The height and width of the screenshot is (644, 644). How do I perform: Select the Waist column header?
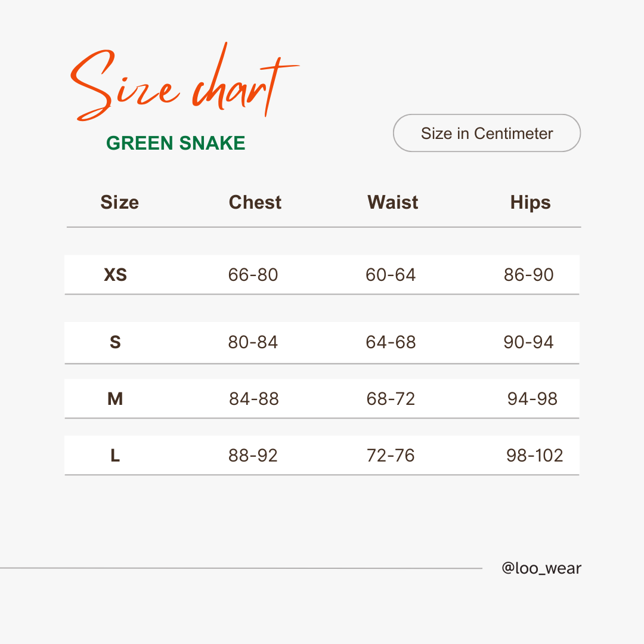pyautogui.click(x=392, y=202)
